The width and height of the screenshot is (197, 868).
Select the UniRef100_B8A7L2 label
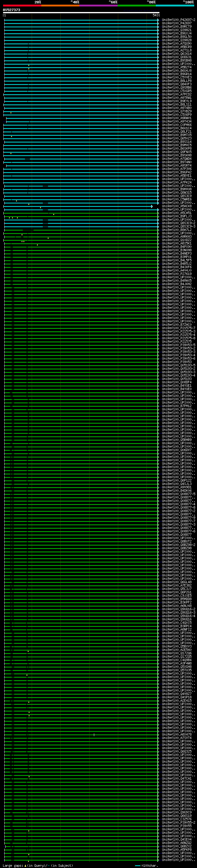pyautogui.click(x=177, y=230)
